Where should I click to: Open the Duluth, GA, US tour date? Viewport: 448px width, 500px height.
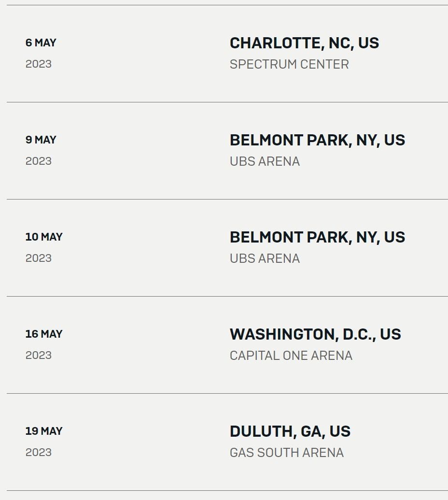290,431
